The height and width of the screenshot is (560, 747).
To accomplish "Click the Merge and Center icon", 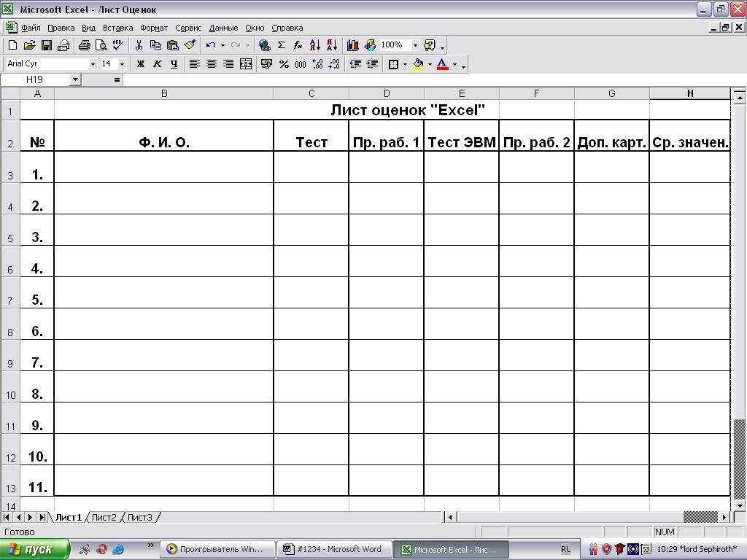I will coord(246,64).
